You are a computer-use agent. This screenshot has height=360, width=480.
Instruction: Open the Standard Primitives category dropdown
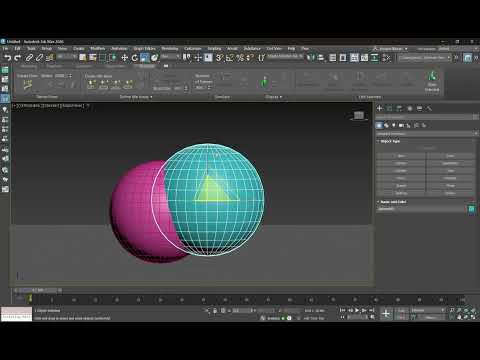tap(427, 134)
